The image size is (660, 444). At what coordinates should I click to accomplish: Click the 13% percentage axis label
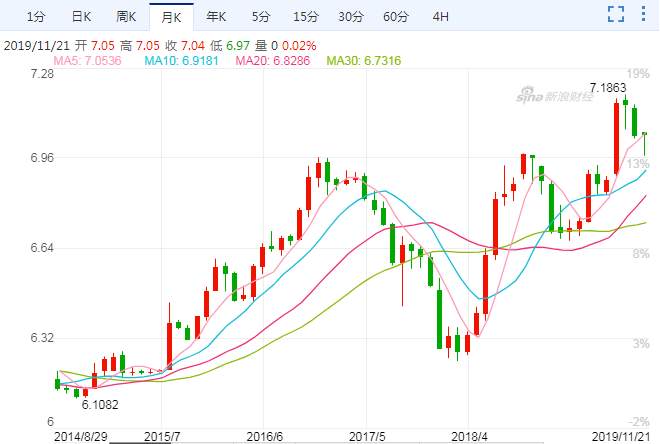click(638, 164)
